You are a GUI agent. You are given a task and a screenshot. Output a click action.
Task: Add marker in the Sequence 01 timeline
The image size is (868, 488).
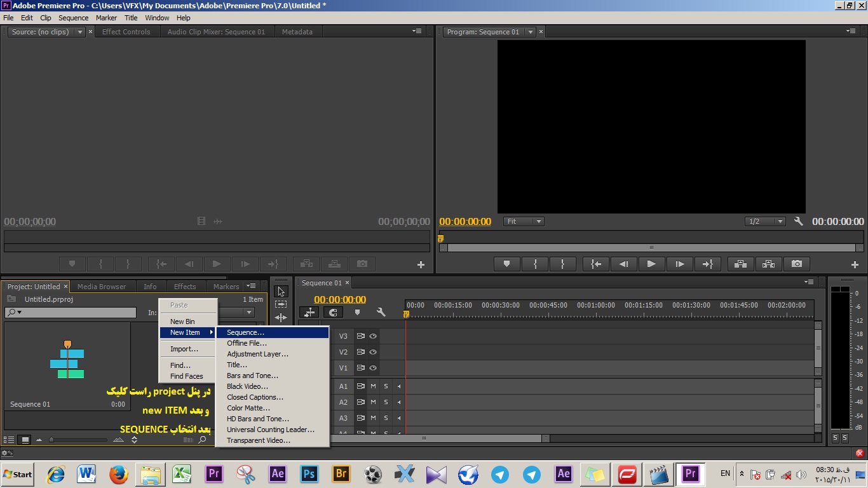(357, 312)
